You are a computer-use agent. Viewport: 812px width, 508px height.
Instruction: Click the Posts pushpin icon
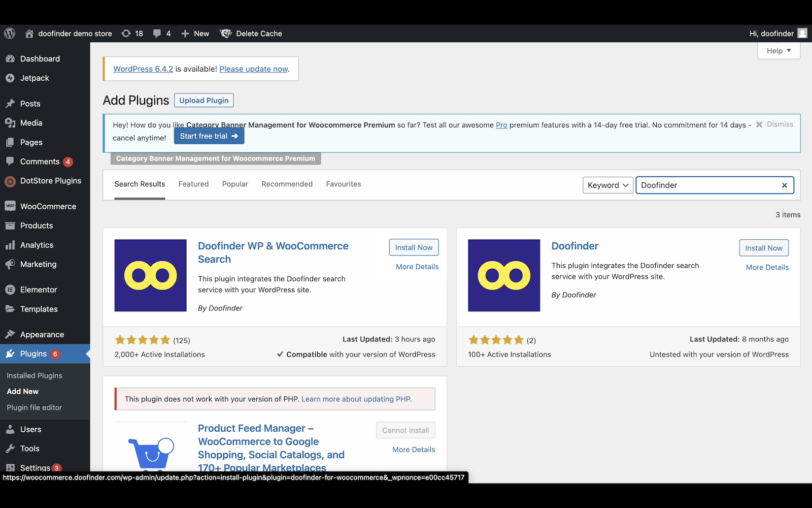click(x=10, y=104)
